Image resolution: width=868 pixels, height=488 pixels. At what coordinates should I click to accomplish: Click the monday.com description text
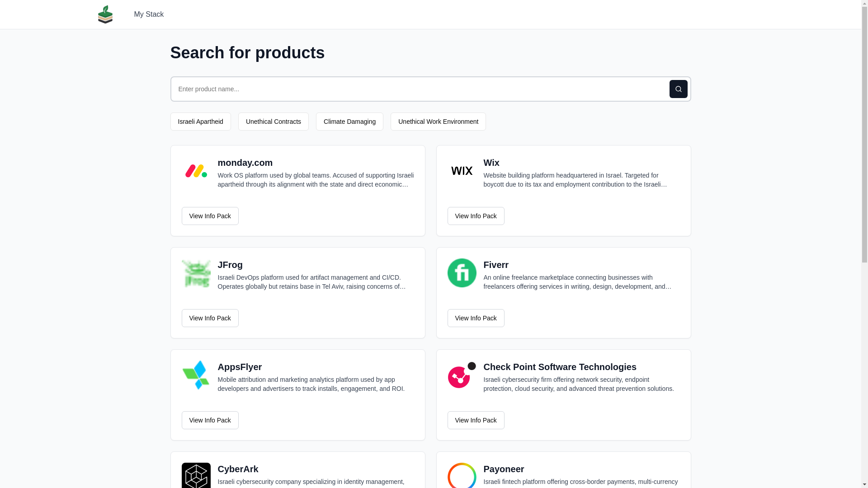(316, 180)
